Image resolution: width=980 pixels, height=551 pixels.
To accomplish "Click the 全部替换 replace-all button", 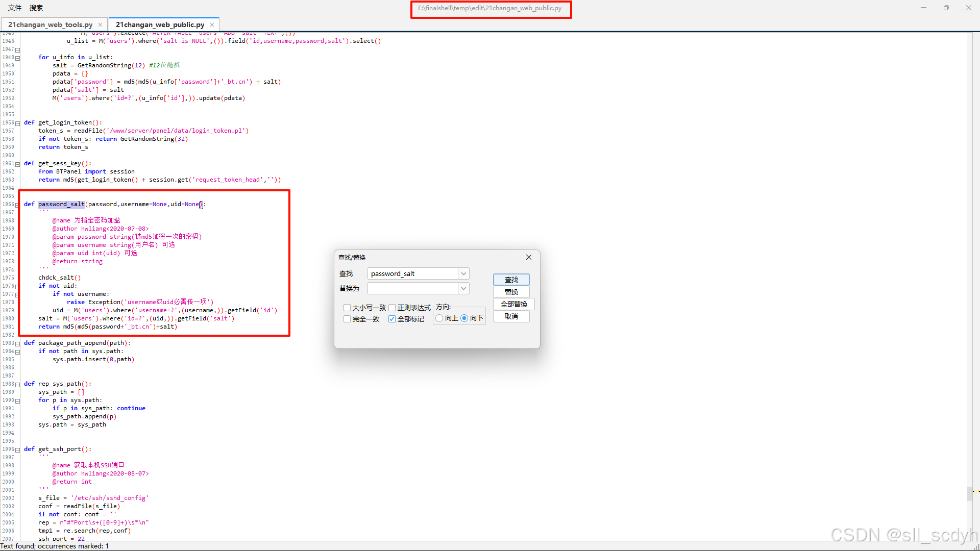I will click(513, 305).
